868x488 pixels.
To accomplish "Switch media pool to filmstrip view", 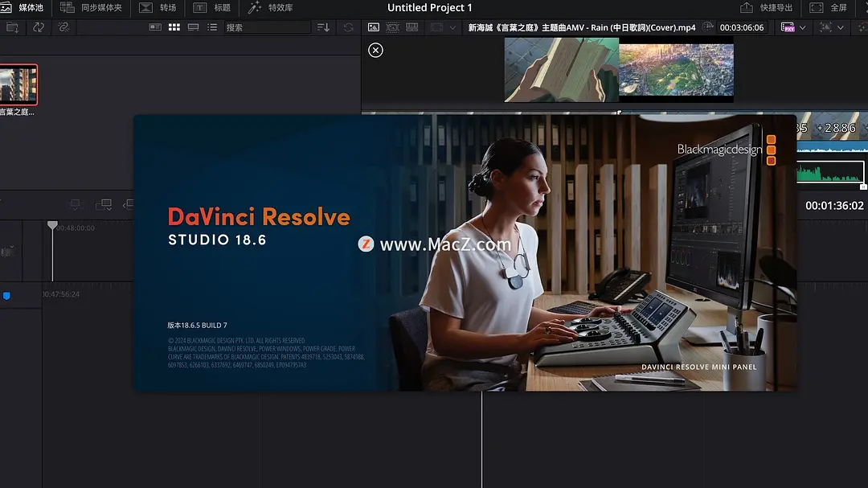I will pos(193,27).
